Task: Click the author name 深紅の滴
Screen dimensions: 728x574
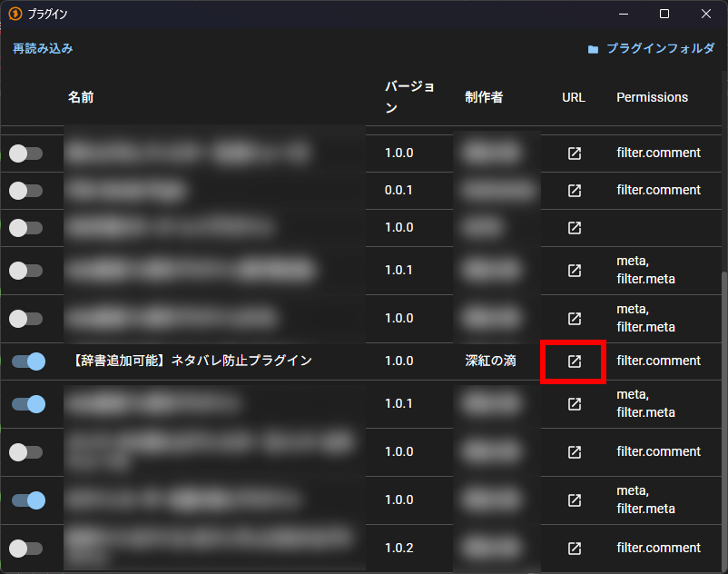Action: (490, 361)
